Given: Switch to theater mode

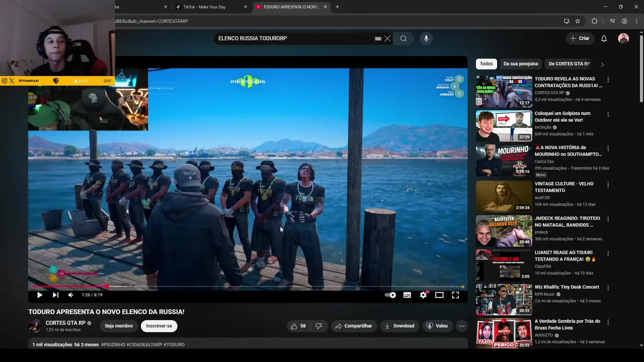Looking at the screenshot, I should [x=439, y=295].
